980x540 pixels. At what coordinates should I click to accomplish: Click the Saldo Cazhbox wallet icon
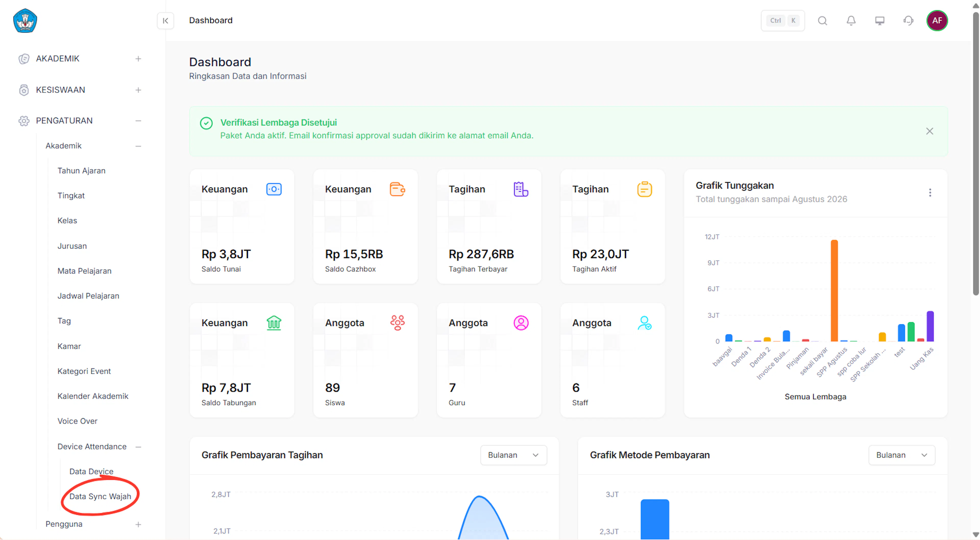(x=397, y=189)
